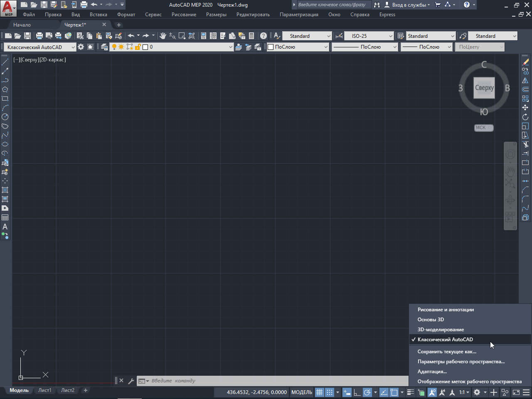Open the Рисование menu
Screen dimensions: 532x399
184,15
